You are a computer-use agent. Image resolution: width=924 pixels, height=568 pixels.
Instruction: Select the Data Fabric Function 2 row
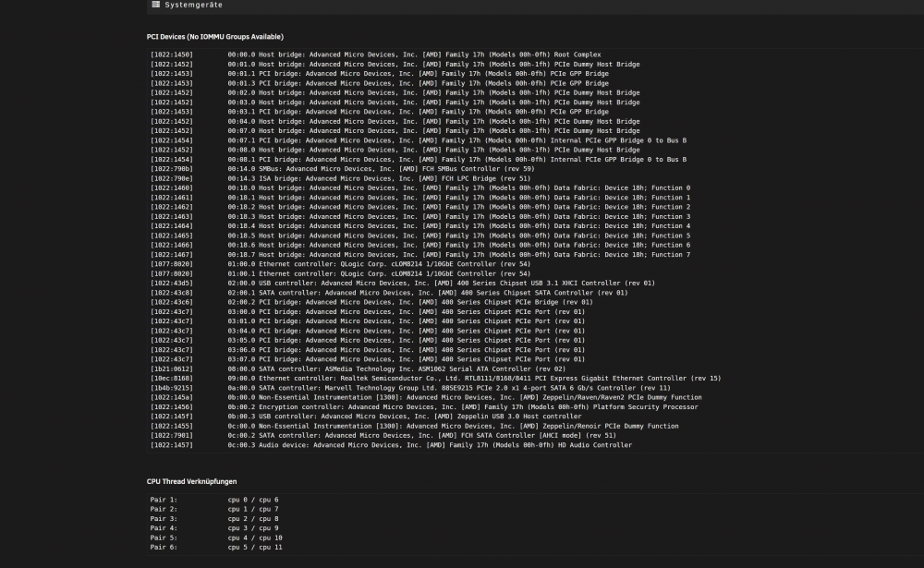click(420, 207)
